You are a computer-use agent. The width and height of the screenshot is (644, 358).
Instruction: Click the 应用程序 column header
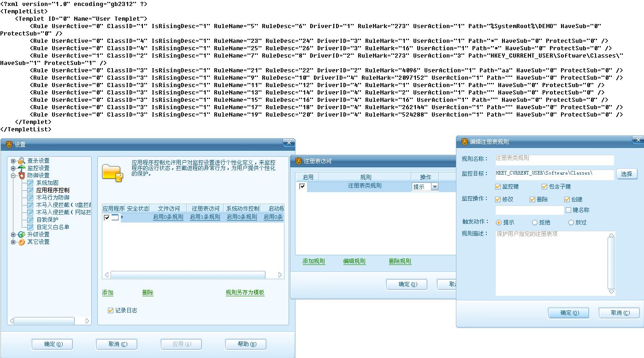tap(113, 209)
